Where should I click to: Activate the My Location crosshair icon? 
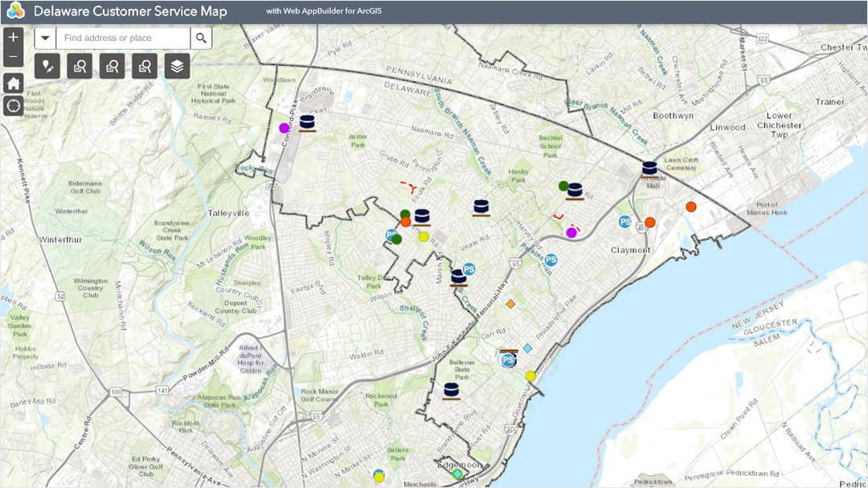12,105
